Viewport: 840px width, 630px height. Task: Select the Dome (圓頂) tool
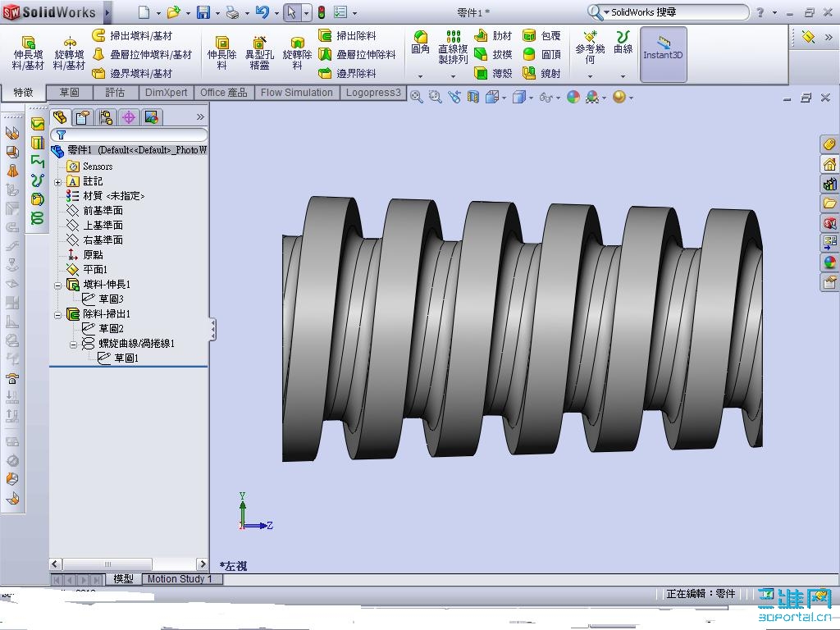point(541,54)
